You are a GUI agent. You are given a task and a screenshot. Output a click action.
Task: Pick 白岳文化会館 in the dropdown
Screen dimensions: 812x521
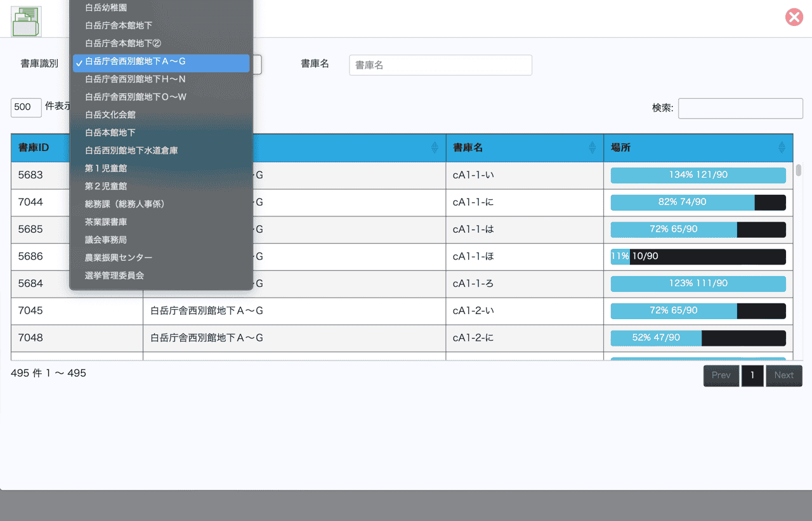pos(110,115)
